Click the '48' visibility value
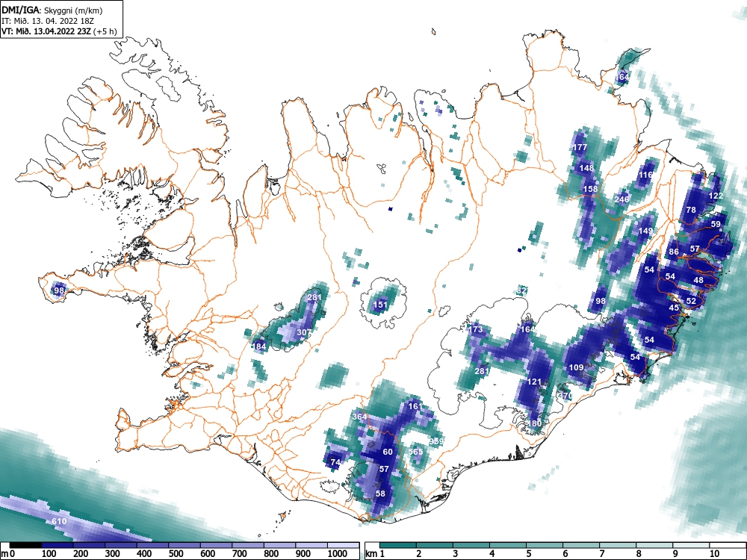The height and width of the screenshot is (560, 747). 698,280
